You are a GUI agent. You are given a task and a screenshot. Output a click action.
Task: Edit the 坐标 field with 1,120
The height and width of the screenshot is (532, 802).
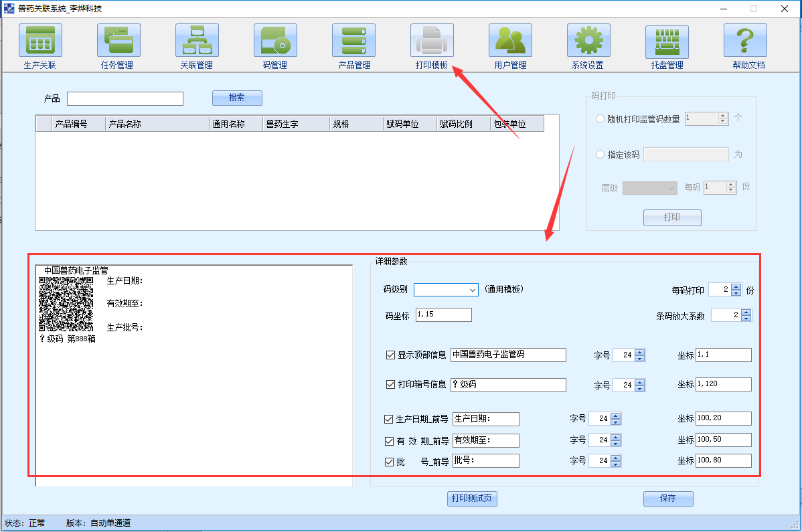724,384
